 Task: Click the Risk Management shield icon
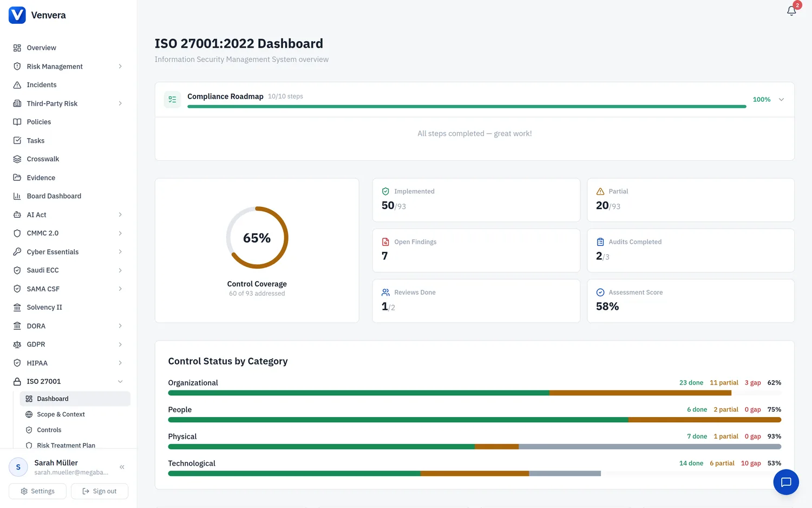pos(17,66)
